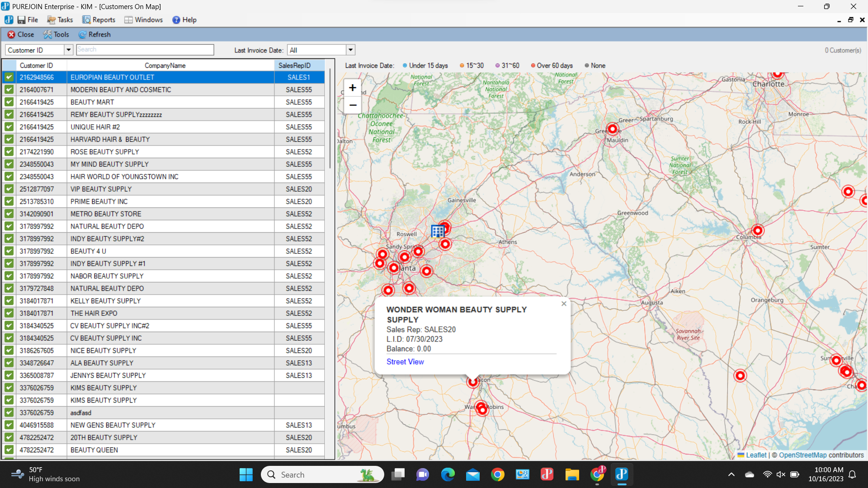Click customer ID 3365008787 cell

point(42,375)
